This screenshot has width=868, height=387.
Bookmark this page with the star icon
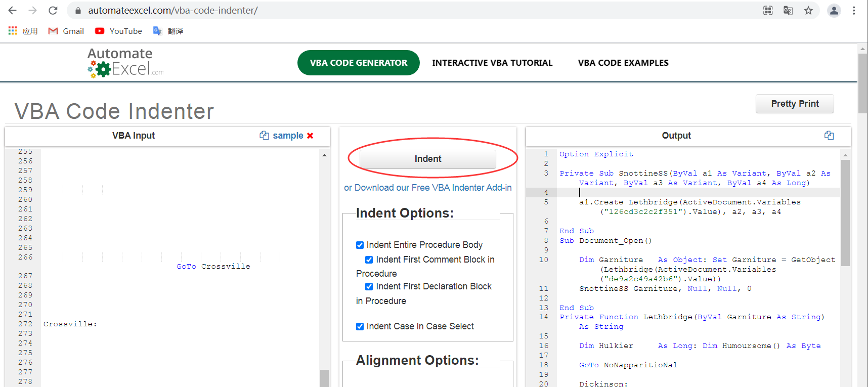pos(808,11)
